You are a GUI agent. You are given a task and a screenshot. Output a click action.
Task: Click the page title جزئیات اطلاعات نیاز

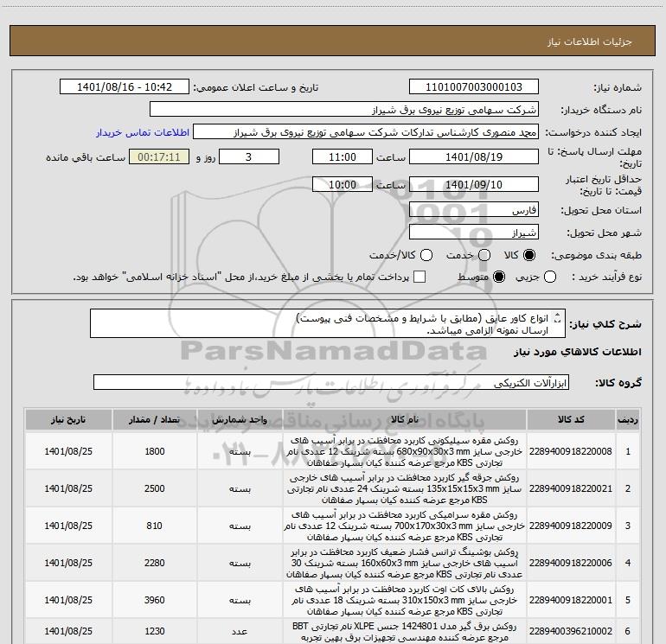(590, 41)
